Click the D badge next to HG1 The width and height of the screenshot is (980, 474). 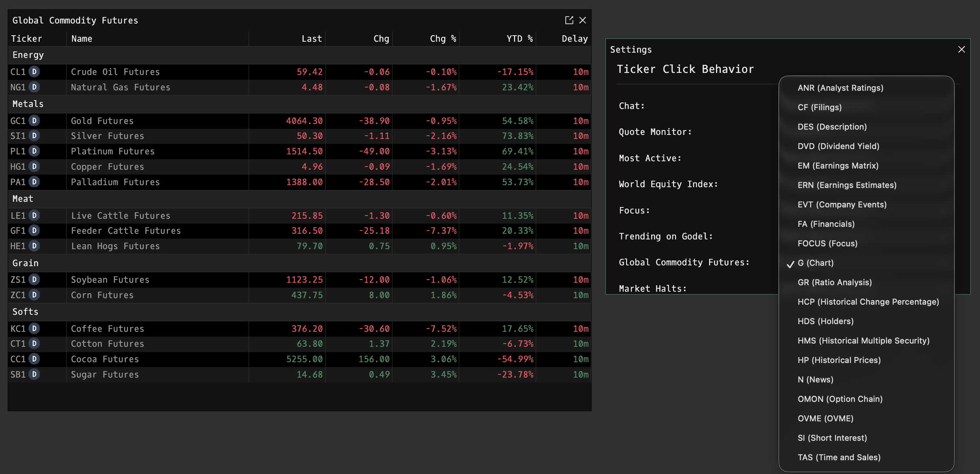point(34,167)
